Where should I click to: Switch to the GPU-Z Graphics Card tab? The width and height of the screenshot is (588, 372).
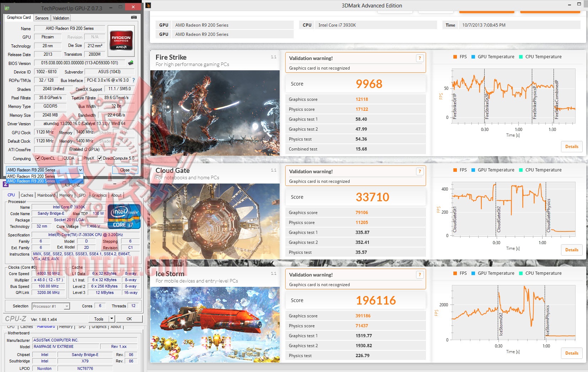coord(19,17)
